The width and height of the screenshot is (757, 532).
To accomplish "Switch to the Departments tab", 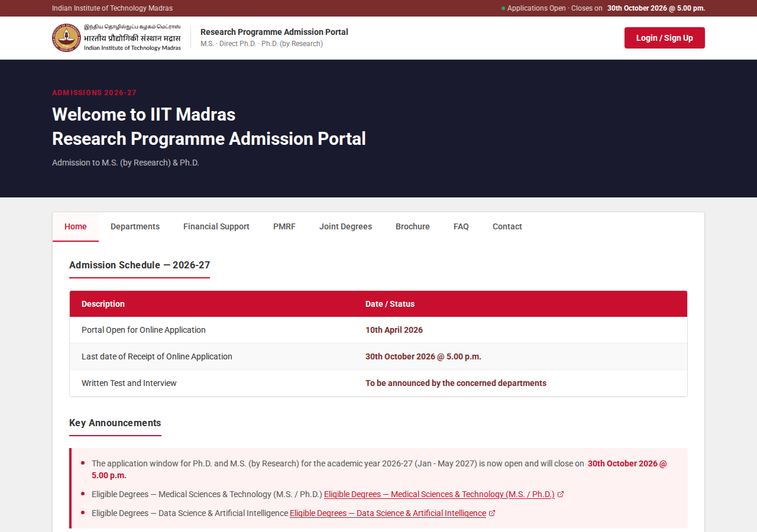I will [x=135, y=226].
